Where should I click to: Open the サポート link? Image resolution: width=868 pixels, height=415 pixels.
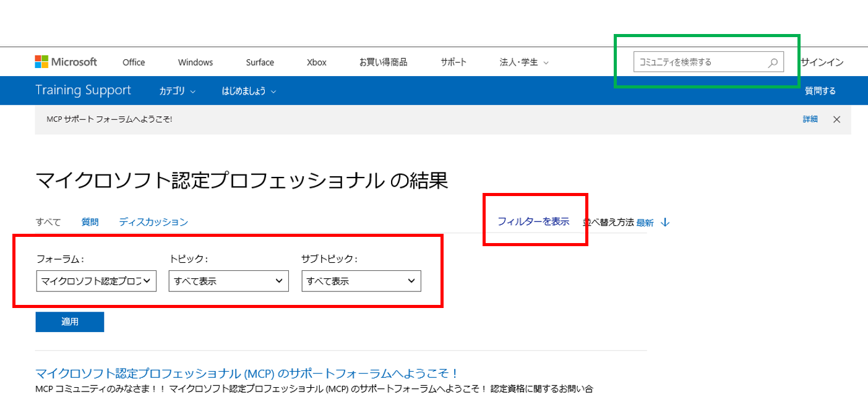[x=453, y=62]
